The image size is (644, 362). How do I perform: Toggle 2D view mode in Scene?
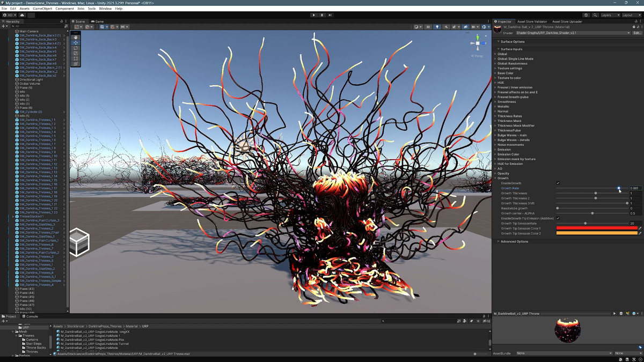pyautogui.click(x=428, y=27)
